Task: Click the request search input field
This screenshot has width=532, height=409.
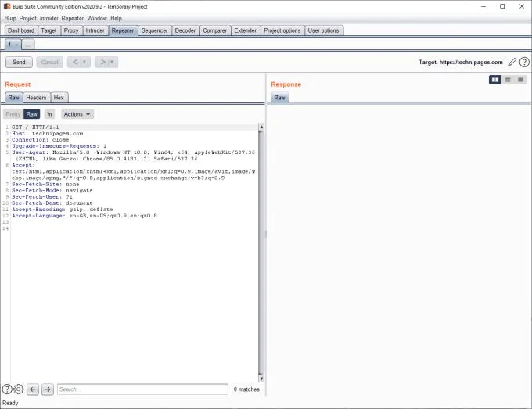Action: [142, 389]
